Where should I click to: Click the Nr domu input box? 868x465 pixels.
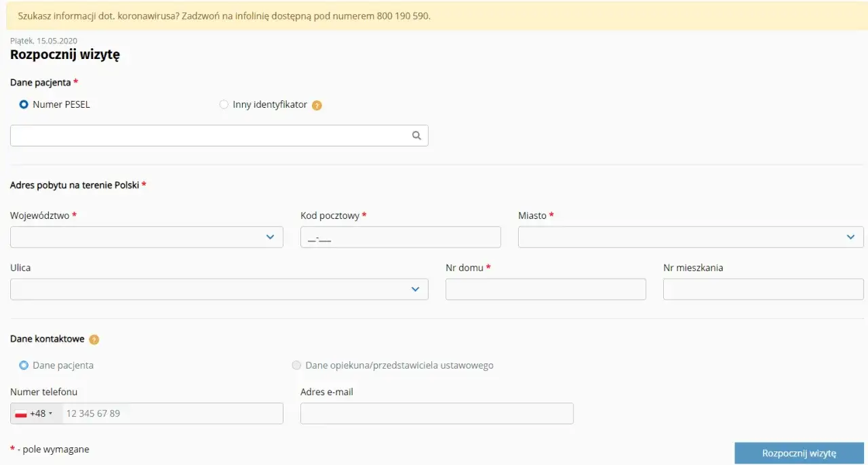(x=545, y=289)
